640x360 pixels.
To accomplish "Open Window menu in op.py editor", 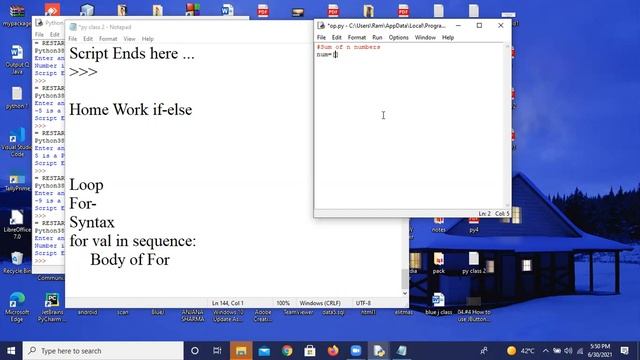I will pos(425,38).
